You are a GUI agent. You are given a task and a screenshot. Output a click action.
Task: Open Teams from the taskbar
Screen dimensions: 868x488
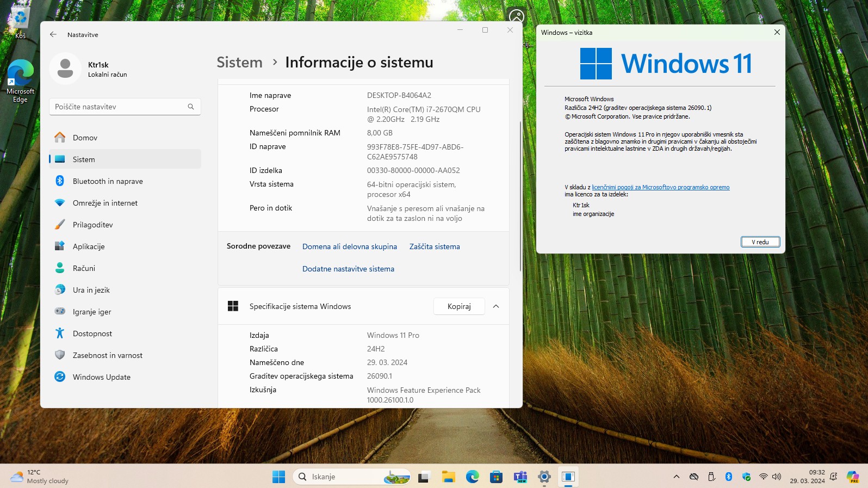click(x=520, y=477)
